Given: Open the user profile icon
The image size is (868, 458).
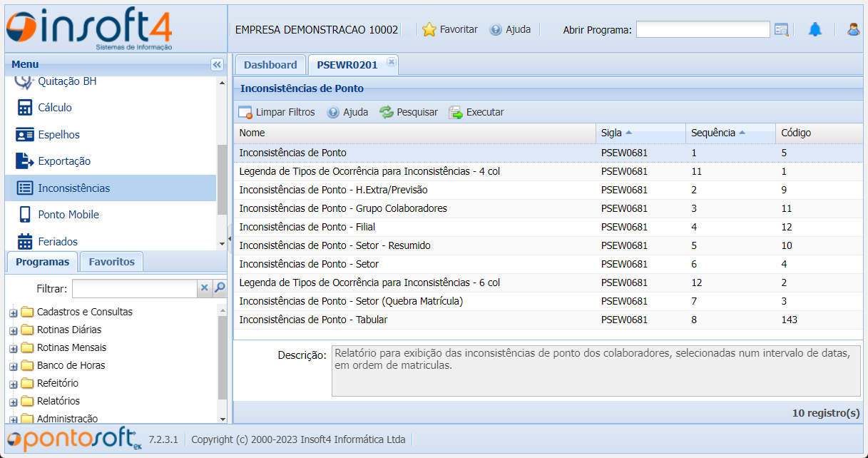Looking at the screenshot, I should point(853,29).
